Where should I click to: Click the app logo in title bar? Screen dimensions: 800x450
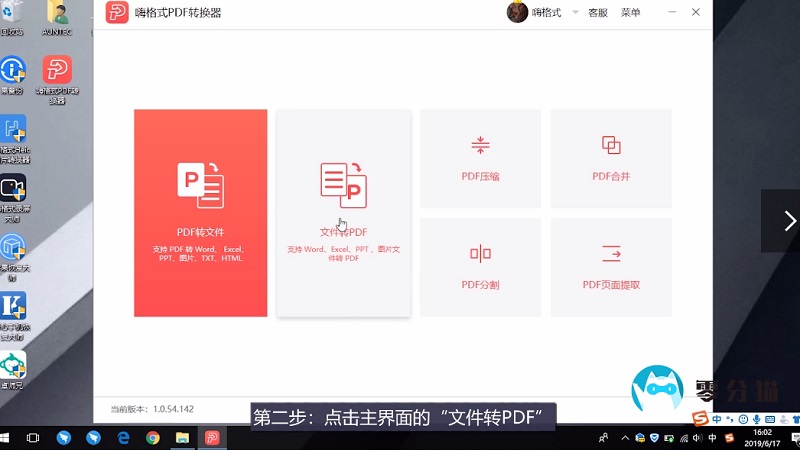pyautogui.click(x=117, y=13)
